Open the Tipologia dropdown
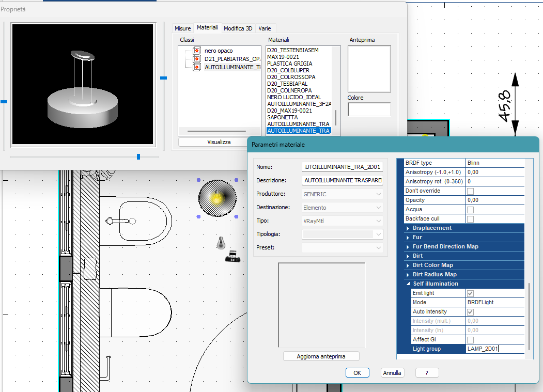 pyautogui.click(x=343, y=234)
